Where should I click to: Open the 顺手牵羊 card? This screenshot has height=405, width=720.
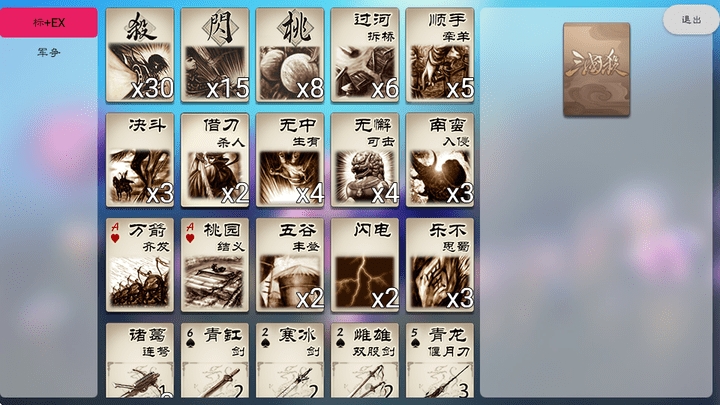coord(440,55)
